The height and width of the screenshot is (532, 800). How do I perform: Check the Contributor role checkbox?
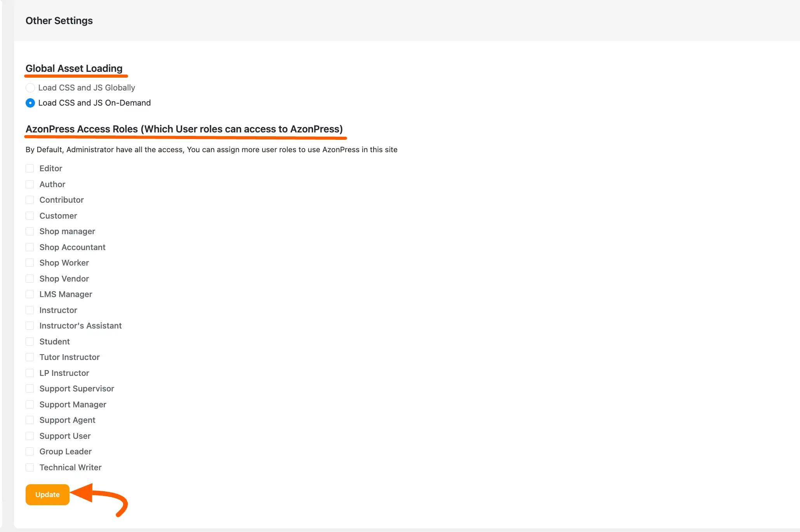pos(30,200)
